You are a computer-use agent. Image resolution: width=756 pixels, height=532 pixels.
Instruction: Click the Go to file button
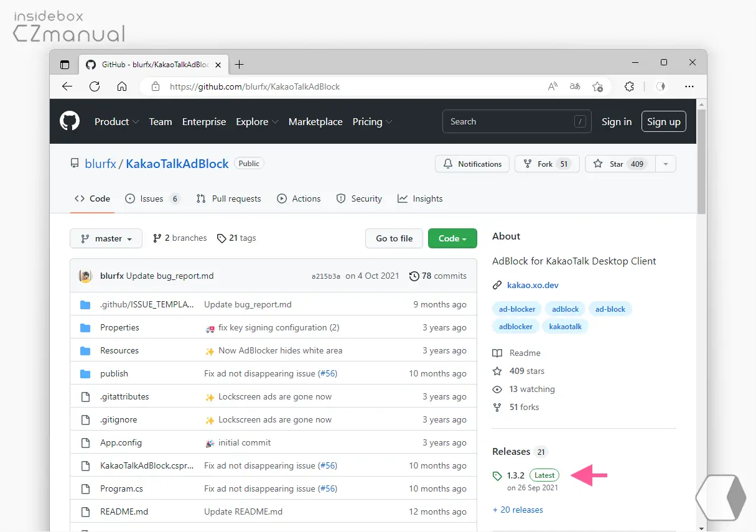coord(394,238)
